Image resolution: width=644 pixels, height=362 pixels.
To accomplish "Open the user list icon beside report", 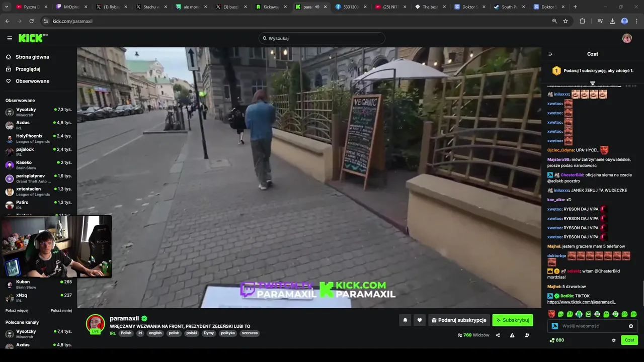I will [527, 335].
